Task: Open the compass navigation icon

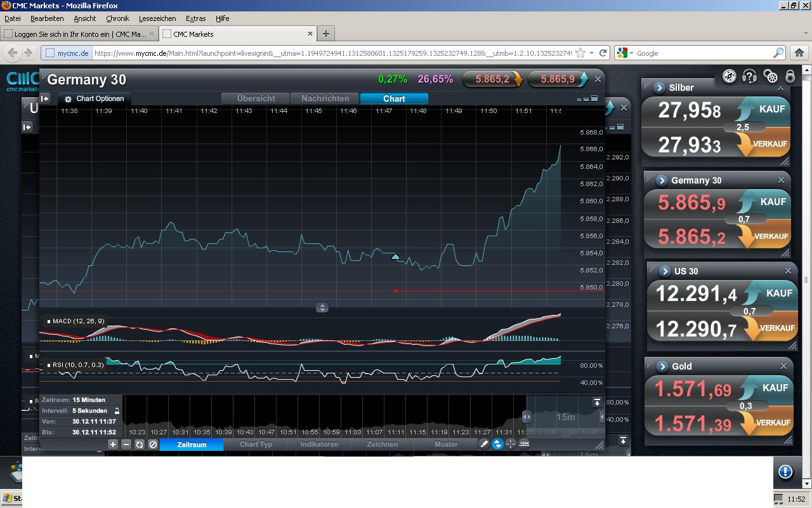Action: (730, 77)
